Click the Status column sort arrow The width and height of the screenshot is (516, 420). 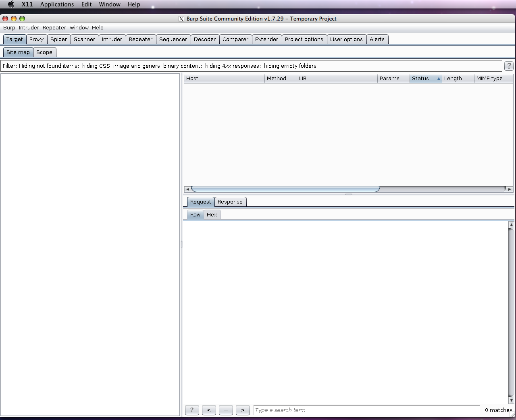(439, 79)
